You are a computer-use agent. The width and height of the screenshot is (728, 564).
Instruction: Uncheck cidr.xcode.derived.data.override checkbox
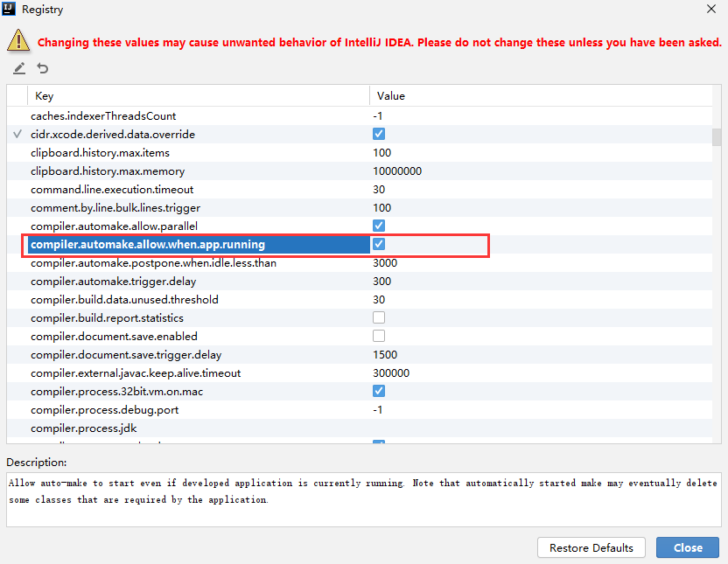379,134
